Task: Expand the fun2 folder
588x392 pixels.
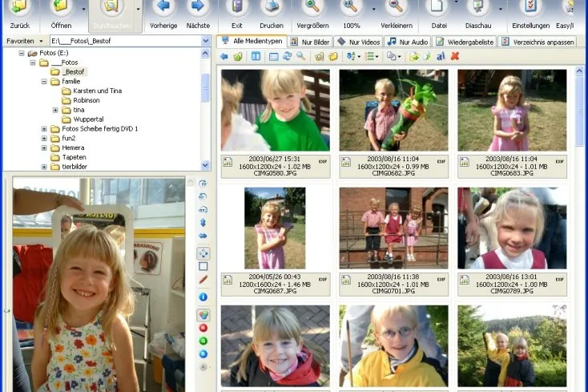Action: tap(44, 138)
